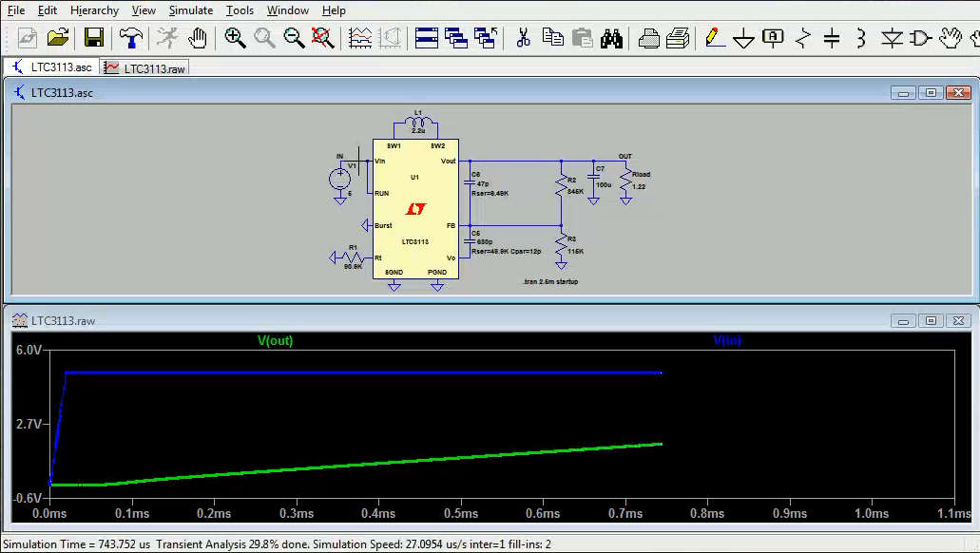
Task: Click the R1 resistor label
Action: [x=354, y=247]
